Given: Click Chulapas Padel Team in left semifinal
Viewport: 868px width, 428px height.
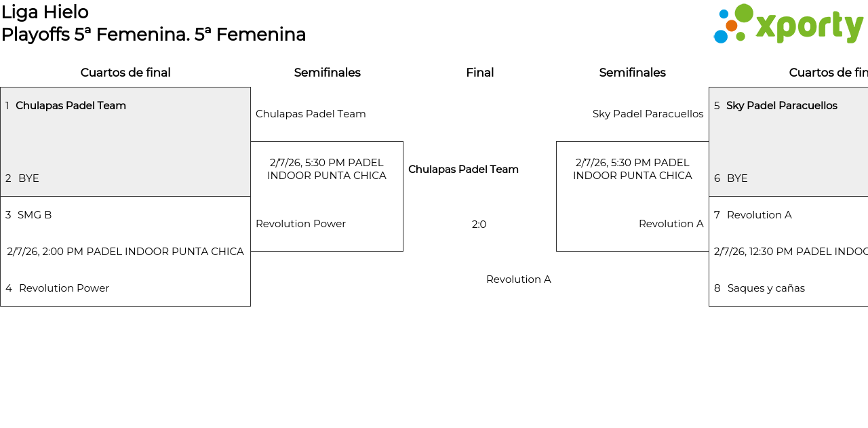Looking at the screenshot, I should click(x=311, y=114).
